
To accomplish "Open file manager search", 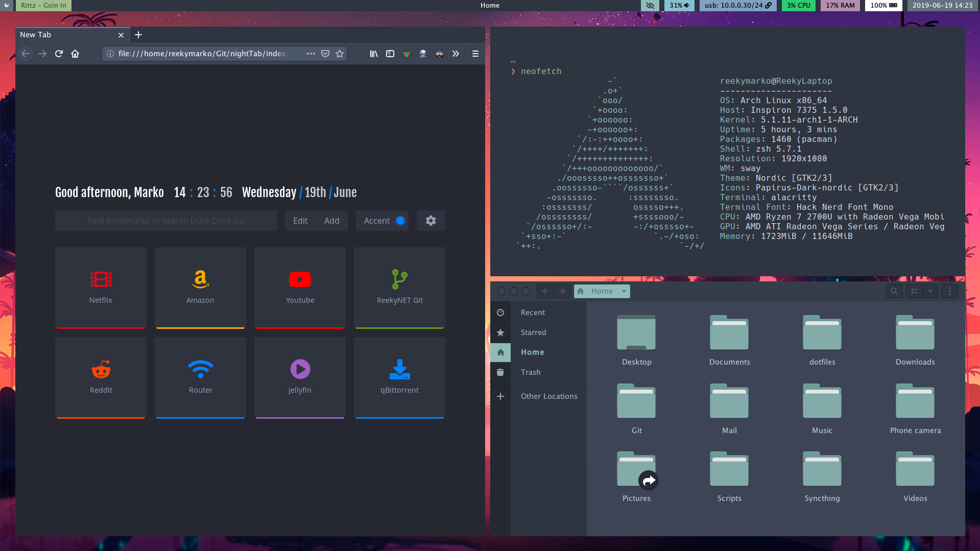I will (894, 291).
